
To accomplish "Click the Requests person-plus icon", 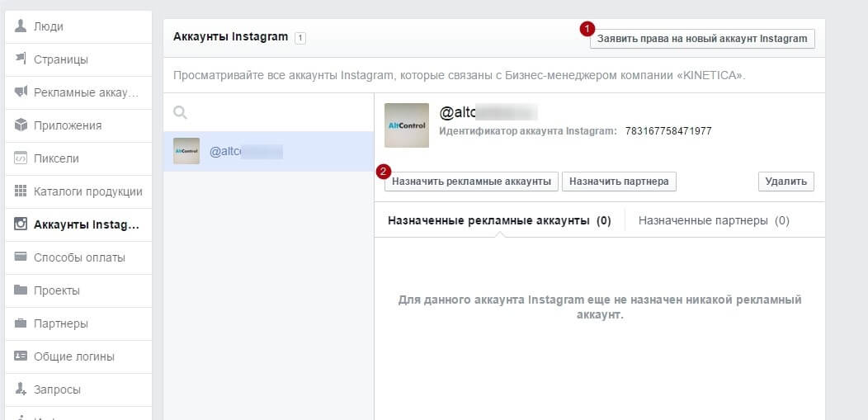I will tap(21, 389).
